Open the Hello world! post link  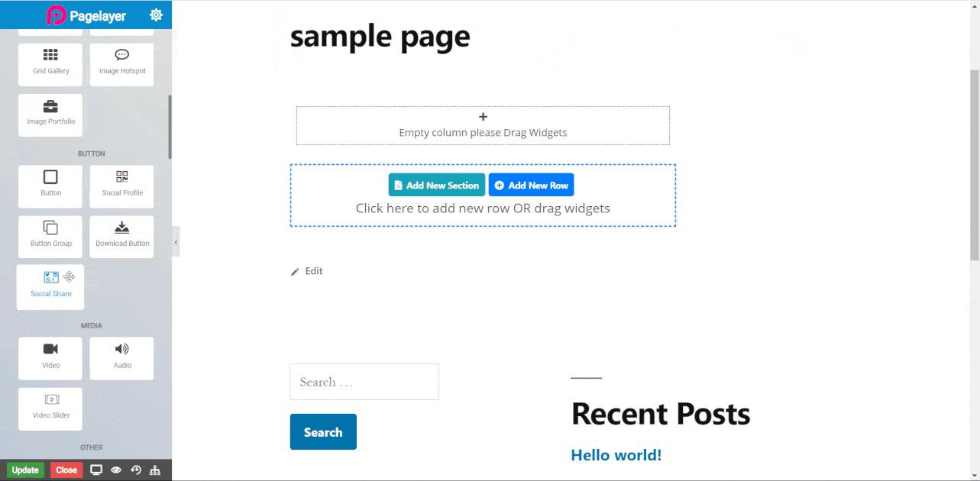pos(616,455)
